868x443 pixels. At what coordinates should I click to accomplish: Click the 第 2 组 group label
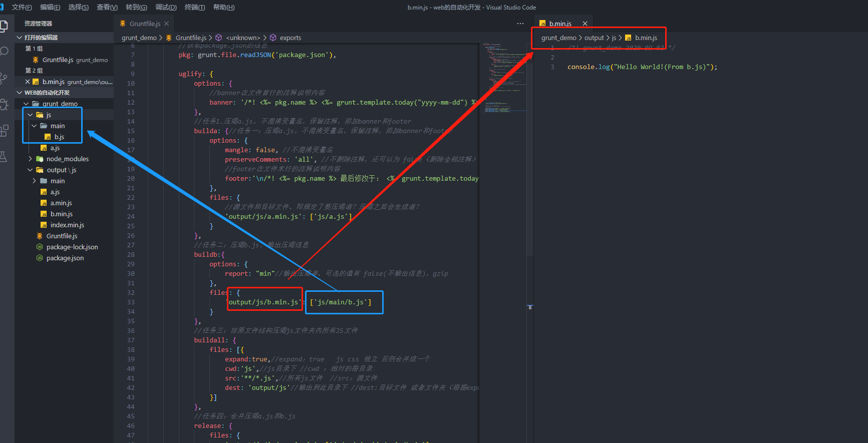[34, 71]
